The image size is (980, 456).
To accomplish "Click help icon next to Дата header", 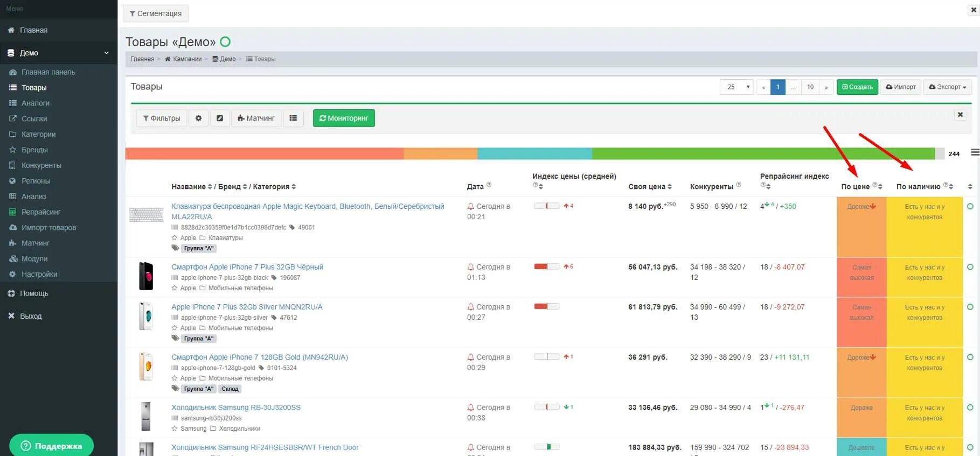I will [x=489, y=185].
